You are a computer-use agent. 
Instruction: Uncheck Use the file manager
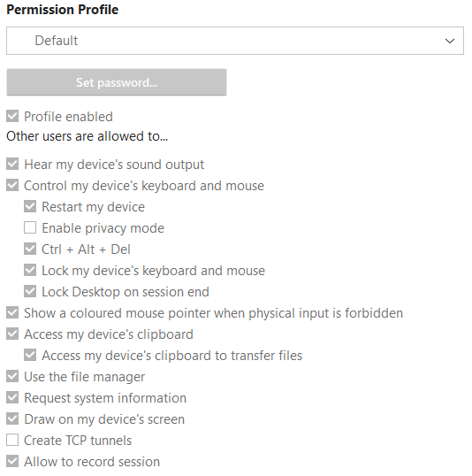click(12, 376)
